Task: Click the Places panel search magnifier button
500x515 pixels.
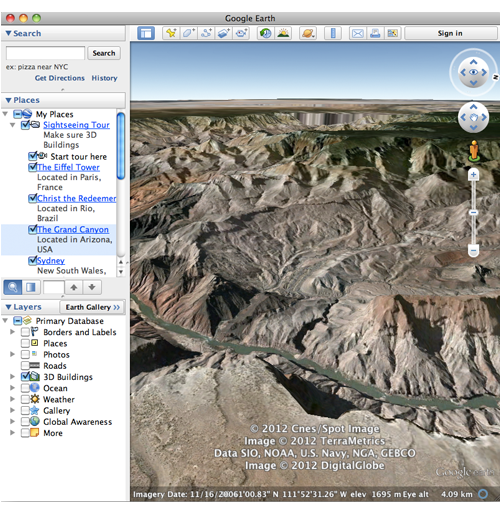Action: tap(13, 287)
